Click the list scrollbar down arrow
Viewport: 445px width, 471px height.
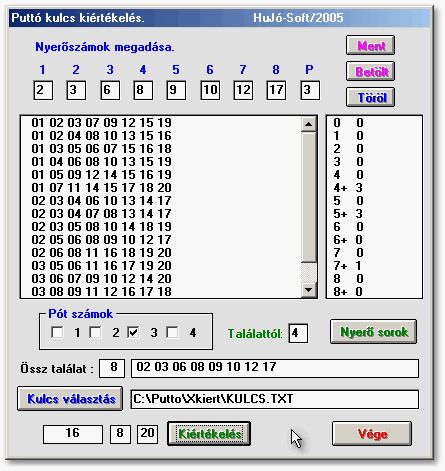(309, 290)
